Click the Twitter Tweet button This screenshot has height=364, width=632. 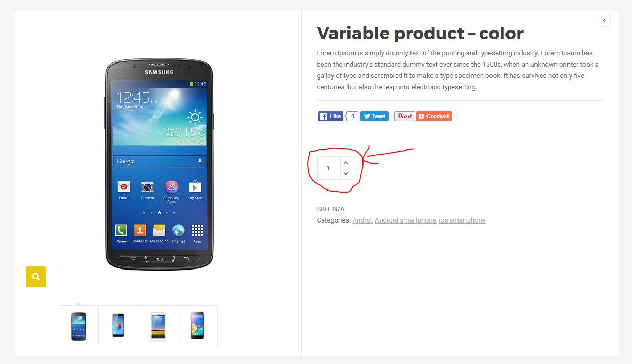[x=374, y=116]
